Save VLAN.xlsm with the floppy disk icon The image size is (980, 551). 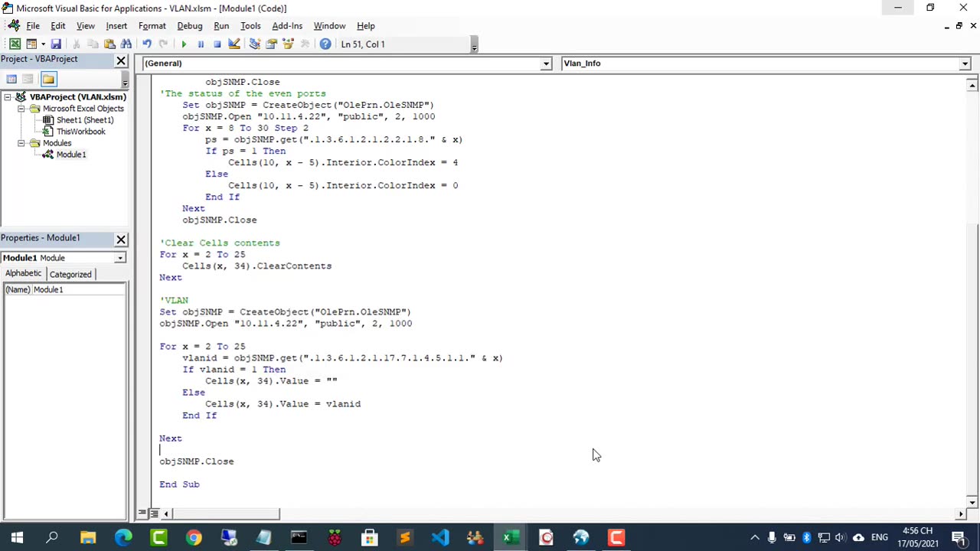pyautogui.click(x=56, y=44)
